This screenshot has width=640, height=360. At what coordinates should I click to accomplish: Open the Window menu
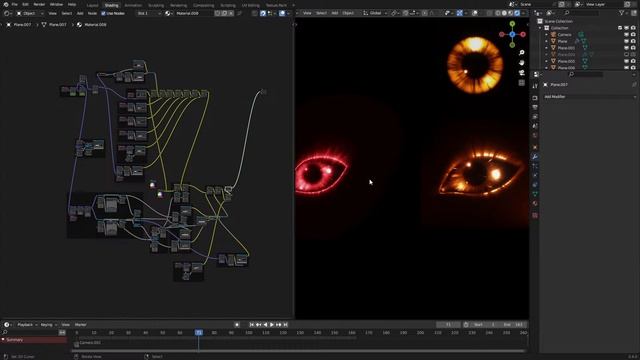click(56, 4)
